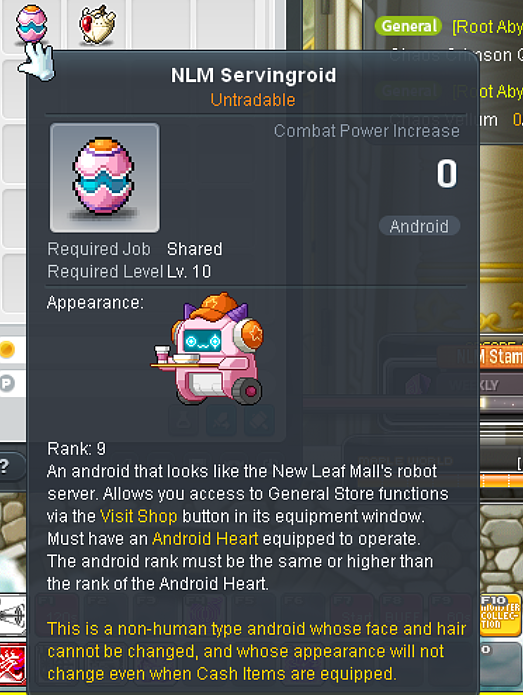The image size is (523, 695).
Task: Activate the red skill quickslot icon
Action: click(12, 665)
